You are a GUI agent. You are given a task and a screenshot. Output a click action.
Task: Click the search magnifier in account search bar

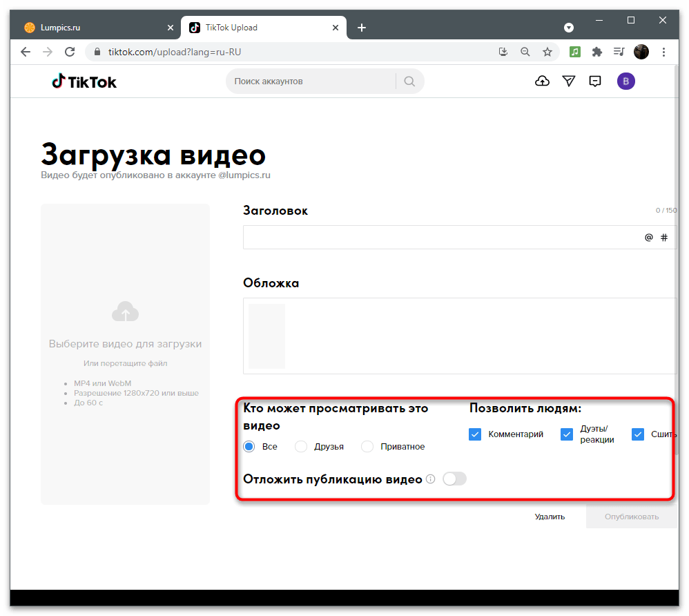(409, 81)
